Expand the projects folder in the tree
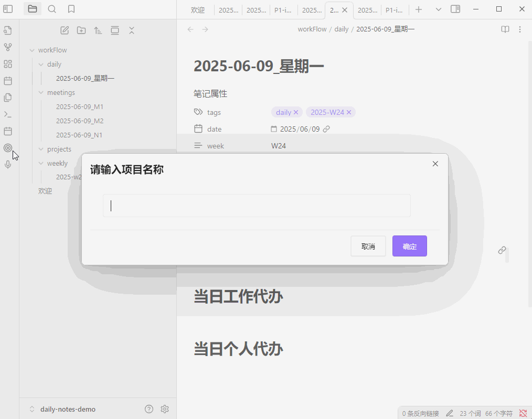 pos(40,149)
